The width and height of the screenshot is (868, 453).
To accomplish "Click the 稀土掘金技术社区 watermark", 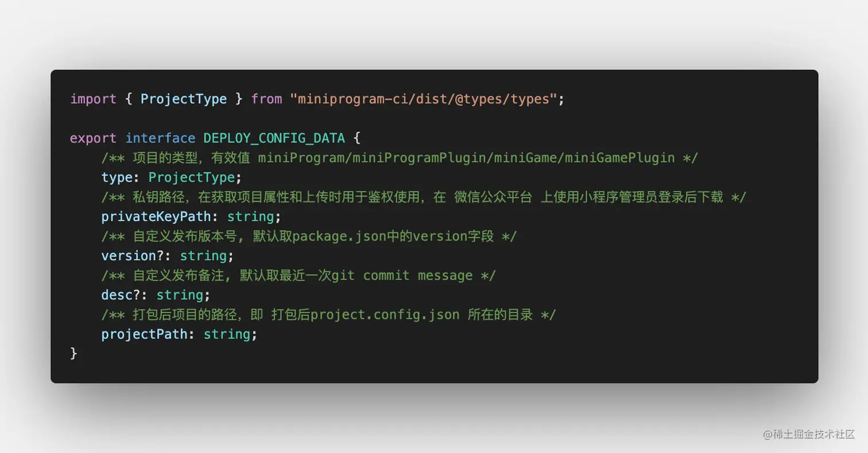I will (x=809, y=434).
